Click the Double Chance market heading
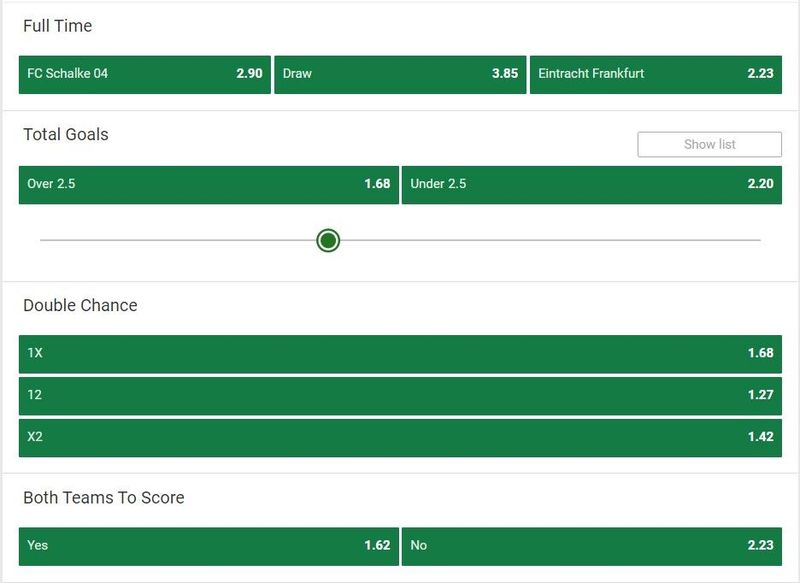800x583 pixels. coord(80,305)
